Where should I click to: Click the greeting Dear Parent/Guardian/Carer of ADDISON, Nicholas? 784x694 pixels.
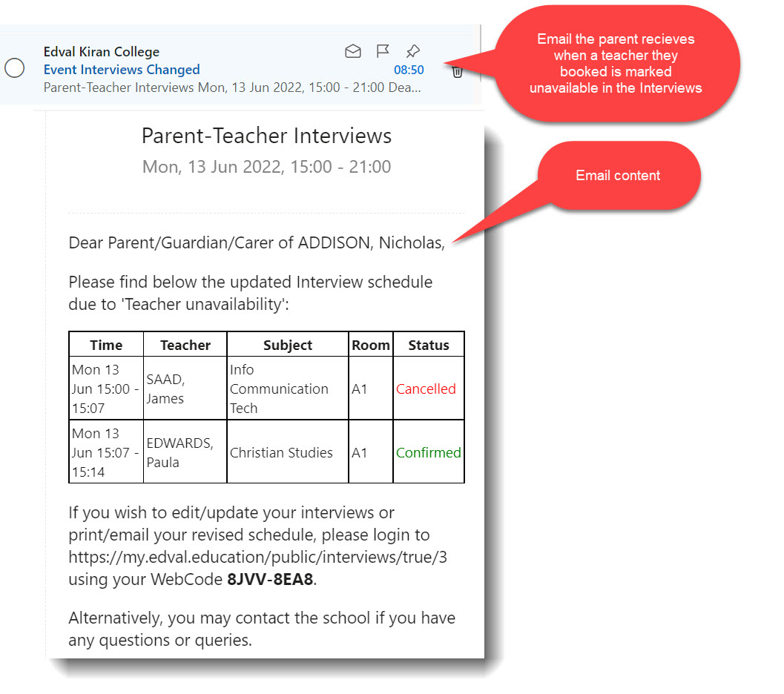click(257, 242)
